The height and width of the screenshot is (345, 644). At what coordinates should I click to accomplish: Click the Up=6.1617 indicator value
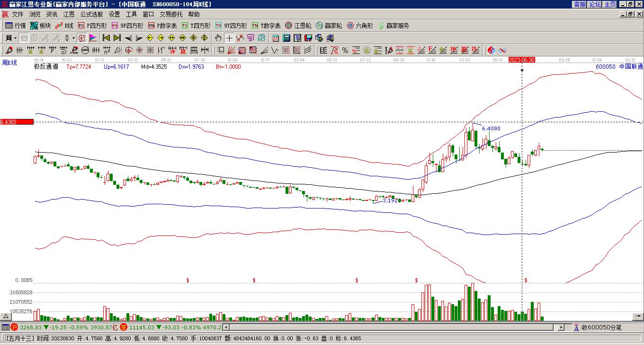pos(116,67)
